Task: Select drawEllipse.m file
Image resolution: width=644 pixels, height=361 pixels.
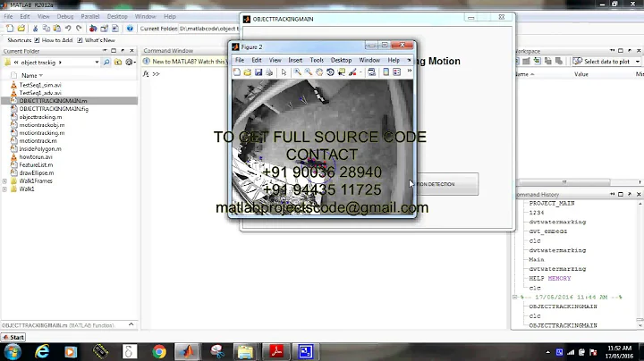Action: [36, 172]
